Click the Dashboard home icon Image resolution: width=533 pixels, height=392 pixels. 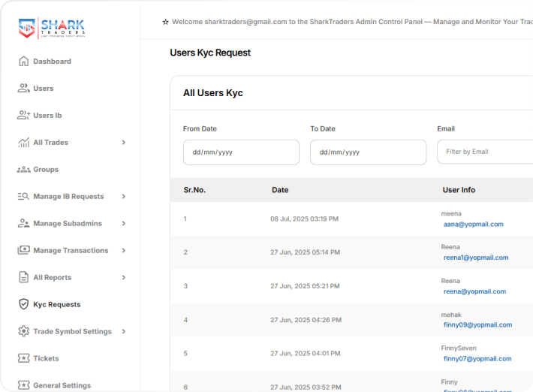(x=23, y=61)
